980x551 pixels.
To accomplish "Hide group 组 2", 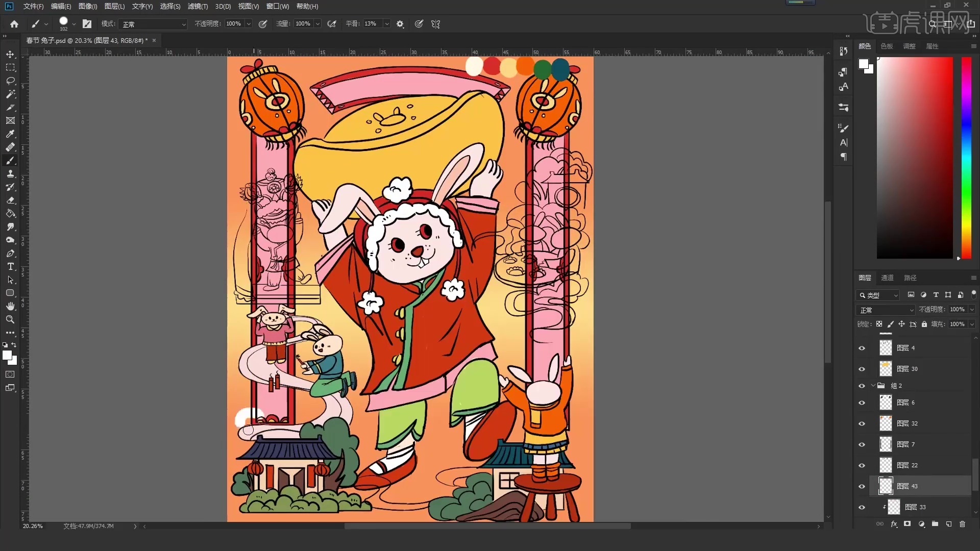I will coord(862,386).
